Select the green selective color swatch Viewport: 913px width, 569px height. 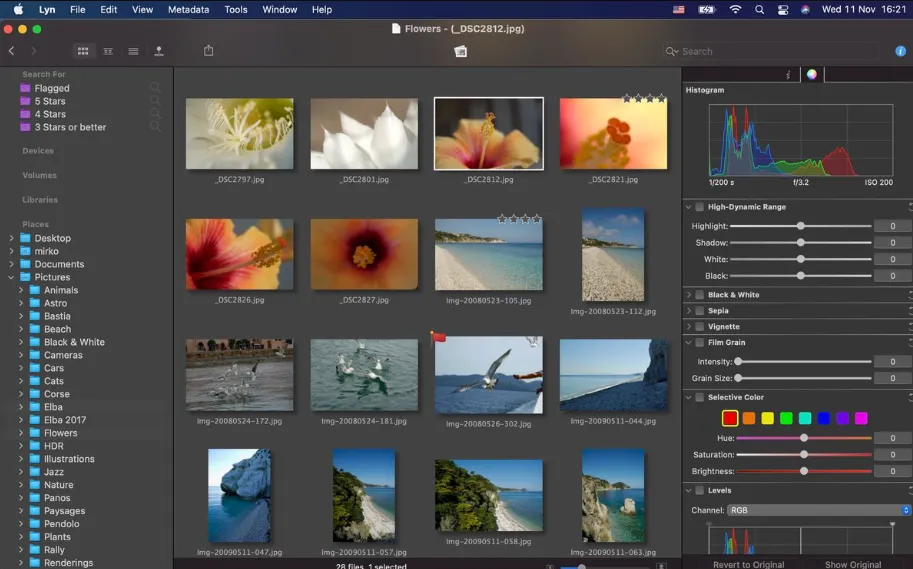pyautogui.click(x=786, y=418)
